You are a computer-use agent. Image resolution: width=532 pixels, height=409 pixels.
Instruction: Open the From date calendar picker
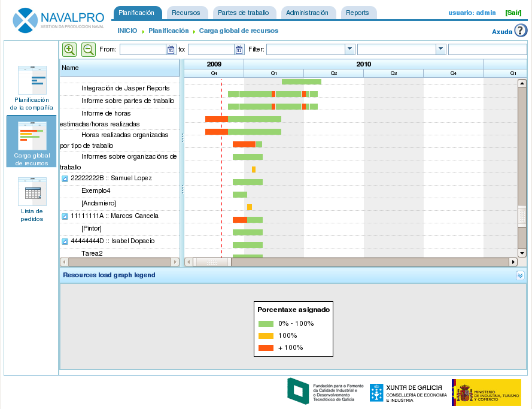171,50
